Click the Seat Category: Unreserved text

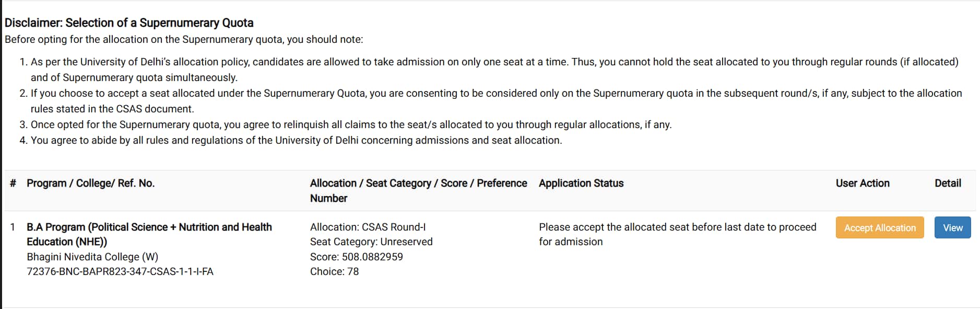click(371, 242)
